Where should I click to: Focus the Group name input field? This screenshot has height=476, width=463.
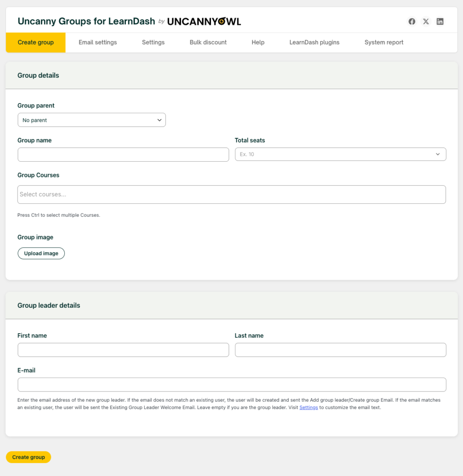click(x=123, y=154)
